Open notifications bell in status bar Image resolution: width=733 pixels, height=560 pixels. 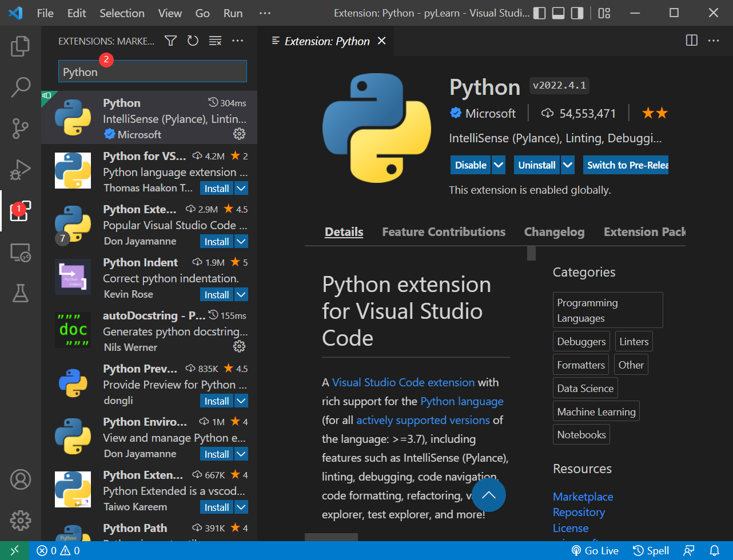tap(715, 551)
